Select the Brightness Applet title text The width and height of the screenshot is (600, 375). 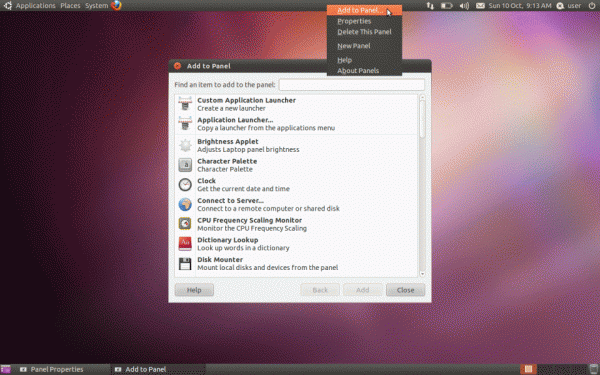(228, 142)
